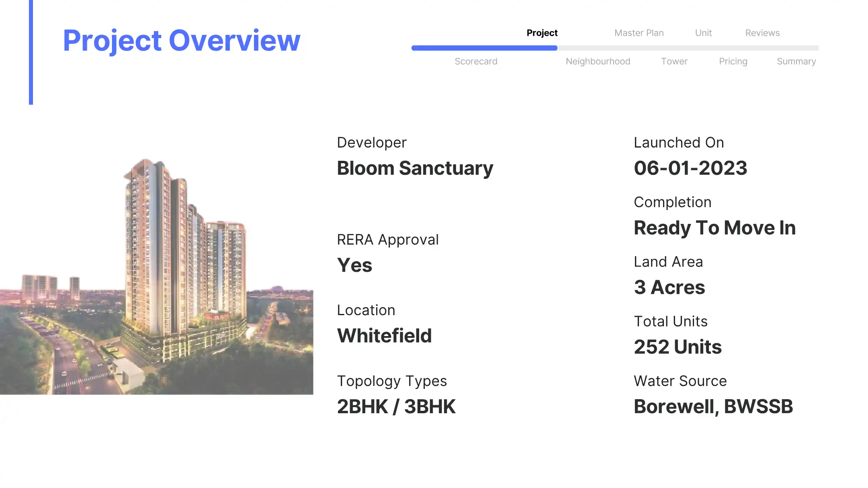Open the Scorecard section
The height and width of the screenshot is (488, 868).
pyautogui.click(x=476, y=62)
